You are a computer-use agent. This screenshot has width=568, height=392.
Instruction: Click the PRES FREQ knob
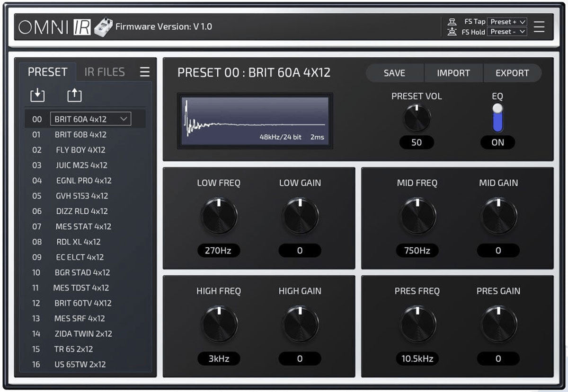click(417, 324)
